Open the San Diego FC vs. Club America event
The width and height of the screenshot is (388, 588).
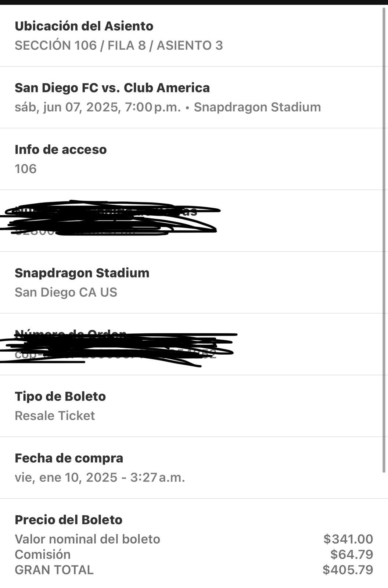[x=112, y=88]
